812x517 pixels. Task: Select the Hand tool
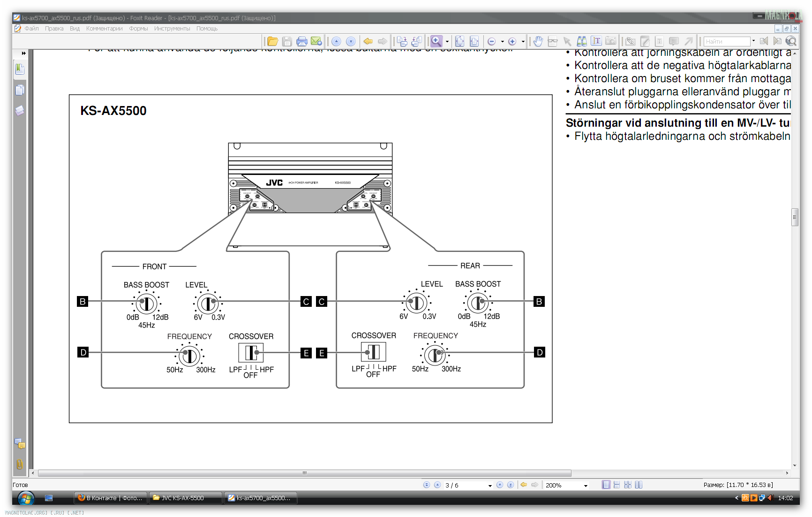pyautogui.click(x=538, y=41)
